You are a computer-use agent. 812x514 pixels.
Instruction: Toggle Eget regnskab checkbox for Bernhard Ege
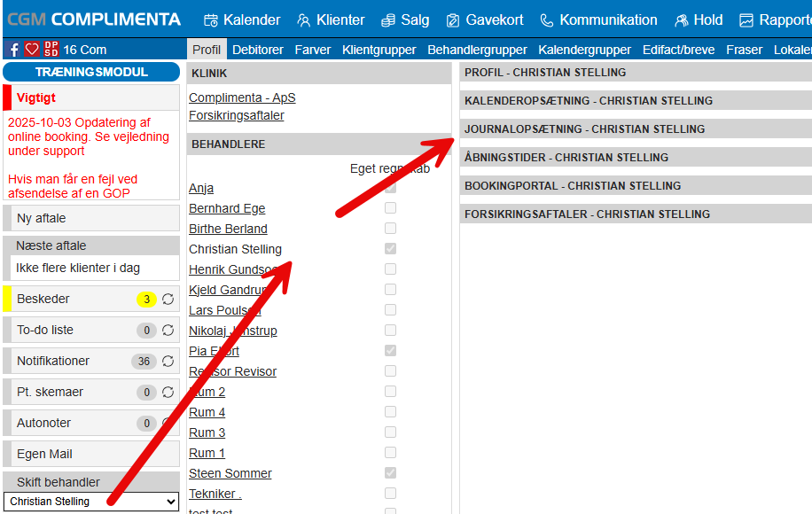pos(390,208)
